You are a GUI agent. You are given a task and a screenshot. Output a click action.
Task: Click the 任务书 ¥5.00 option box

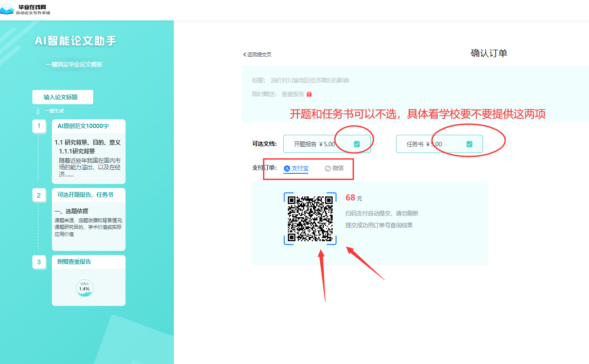(439, 144)
